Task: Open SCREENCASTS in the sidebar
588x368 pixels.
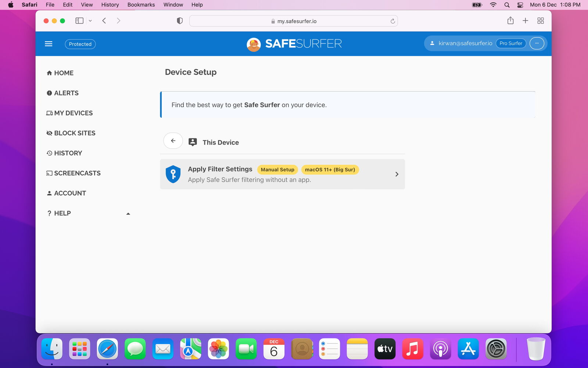Action: tap(73, 173)
